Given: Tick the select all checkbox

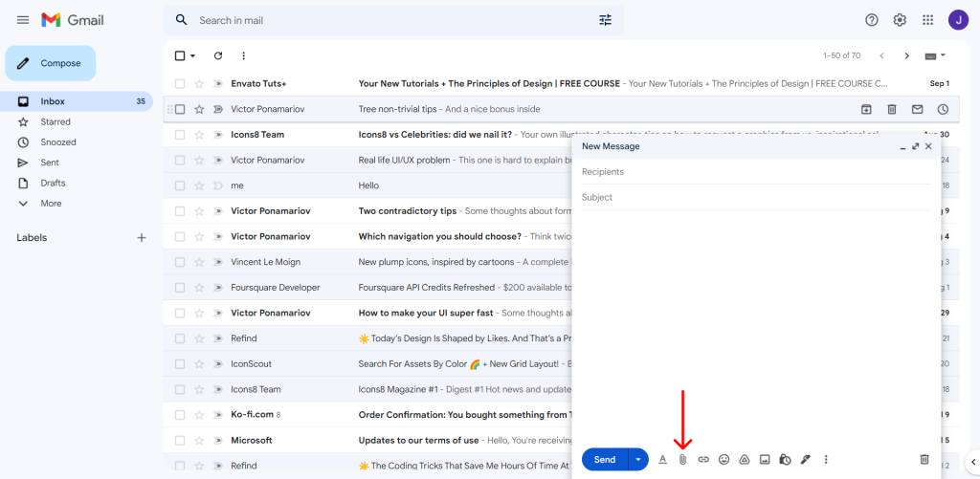Looking at the screenshot, I should 180,55.
